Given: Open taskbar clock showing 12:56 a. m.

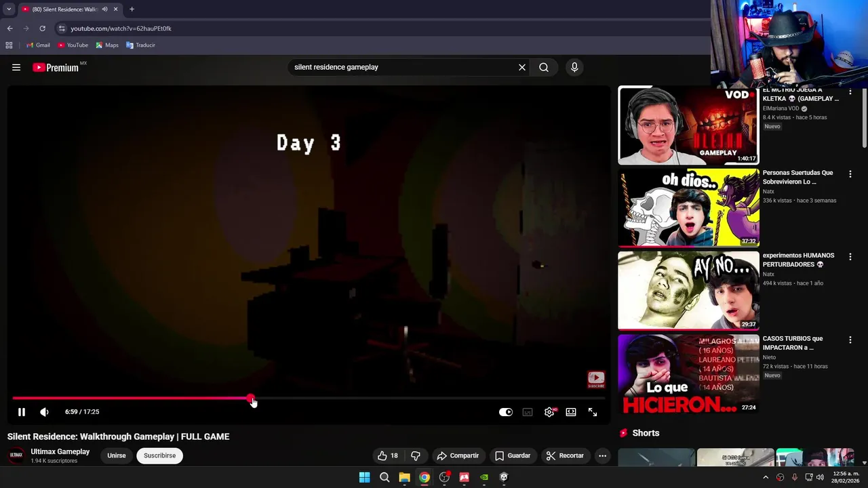Looking at the screenshot, I should click(844, 477).
